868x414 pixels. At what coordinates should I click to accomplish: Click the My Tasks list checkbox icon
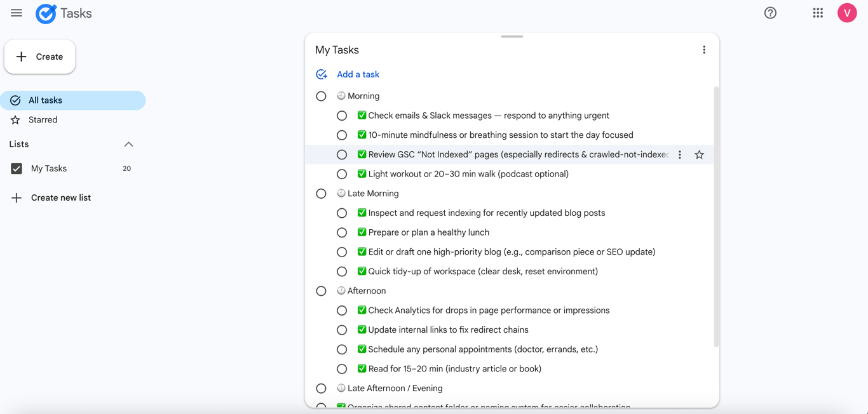[x=16, y=168]
